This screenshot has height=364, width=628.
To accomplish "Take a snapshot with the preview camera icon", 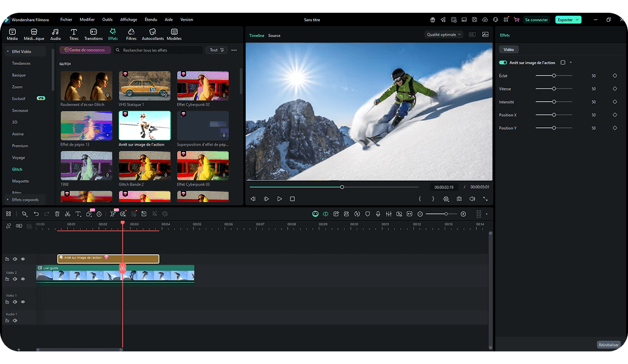I will pyautogui.click(x=459, y=199).
